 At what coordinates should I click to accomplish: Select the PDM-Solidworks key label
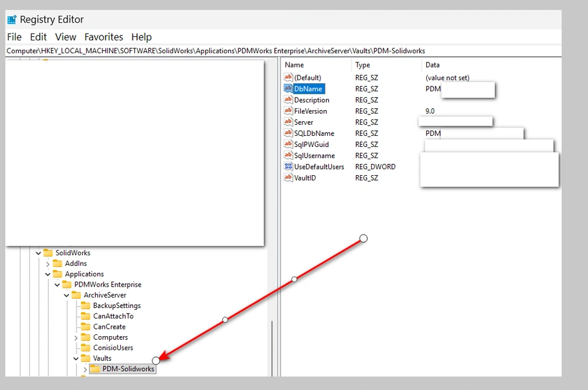click(x=128, y=369)
